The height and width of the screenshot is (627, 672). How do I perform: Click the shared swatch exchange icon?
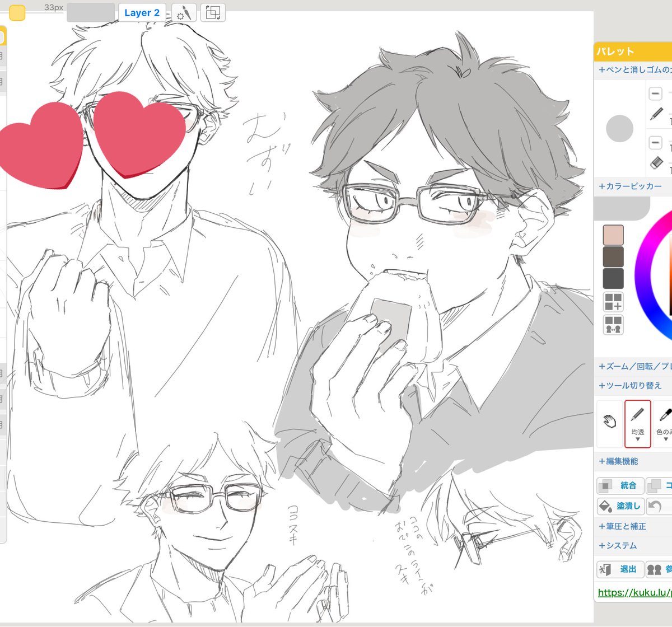click(x=613, y=325)
